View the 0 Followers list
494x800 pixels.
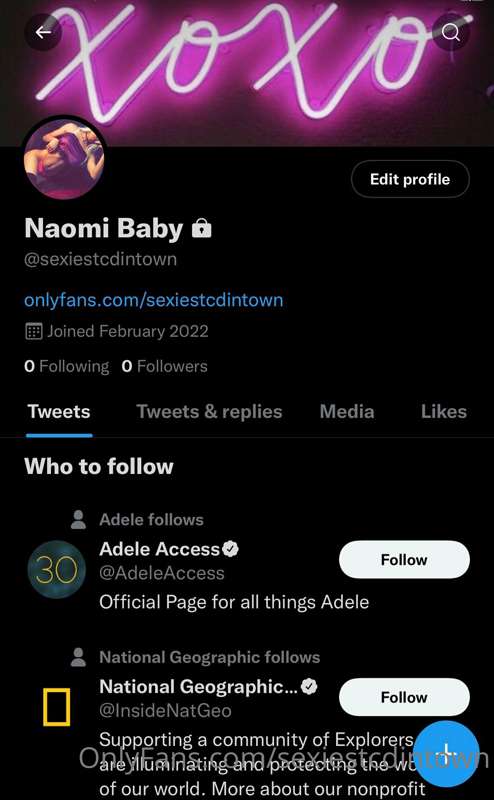[x=164, y=366]
